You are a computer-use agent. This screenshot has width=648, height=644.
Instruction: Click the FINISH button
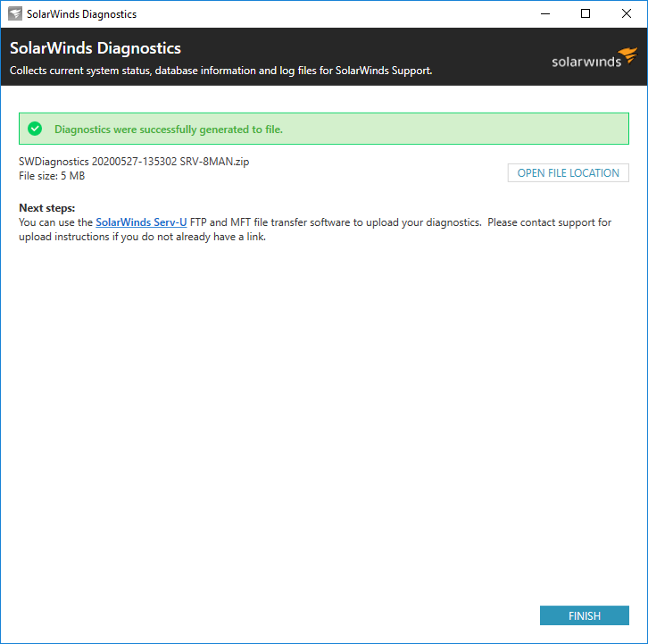(584, 615)
